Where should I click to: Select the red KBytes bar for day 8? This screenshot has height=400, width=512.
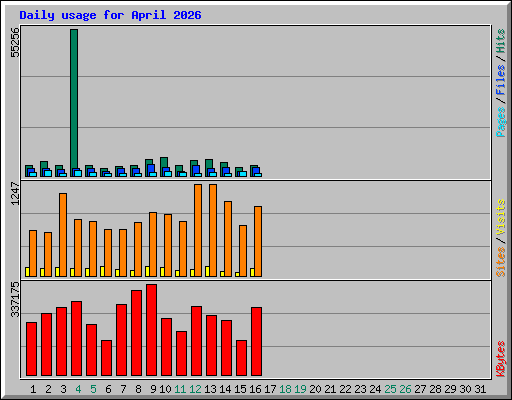pyautogui.click(x=136, y=333)
